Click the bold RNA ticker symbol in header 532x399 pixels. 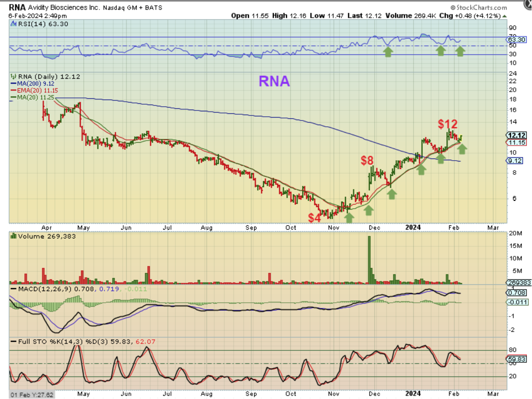click(x=17, y=8)
